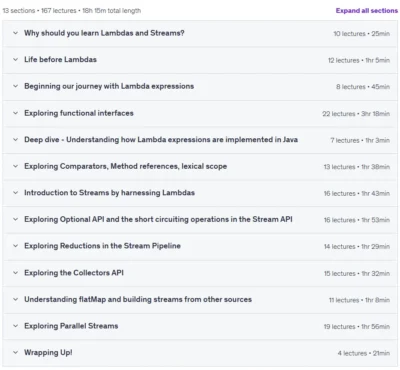Expand chevron beside Life before Lambdas
400x370 pixels.
tap(15, 60)
